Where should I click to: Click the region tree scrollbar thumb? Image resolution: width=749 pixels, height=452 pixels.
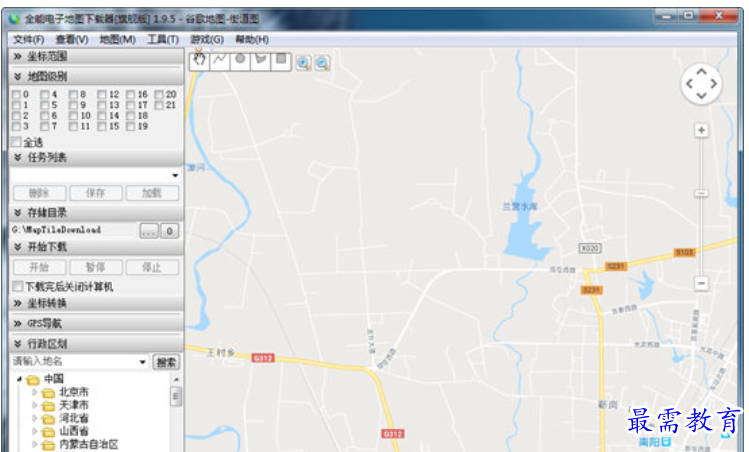pyautogui.click(x=175, y=396)
